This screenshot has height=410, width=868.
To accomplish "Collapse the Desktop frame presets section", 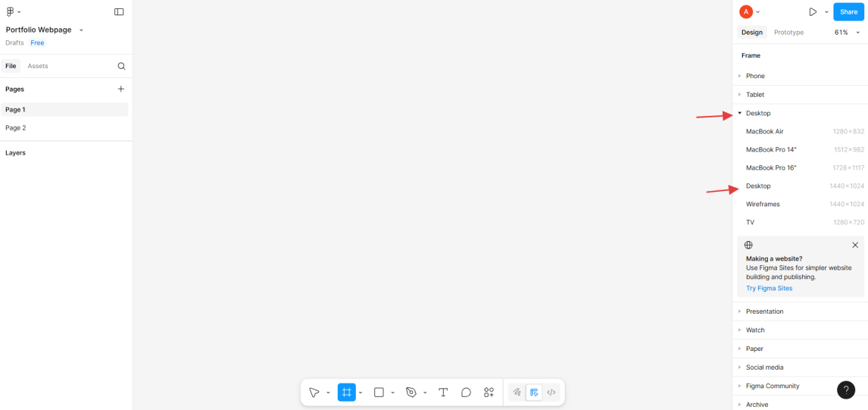I will (740, 113).
